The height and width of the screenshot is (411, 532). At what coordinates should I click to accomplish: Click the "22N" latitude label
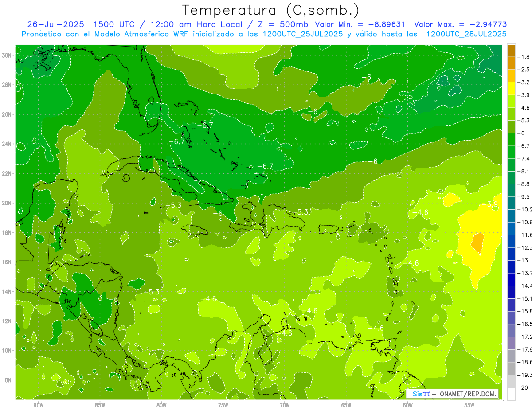[x=8, y=173]
